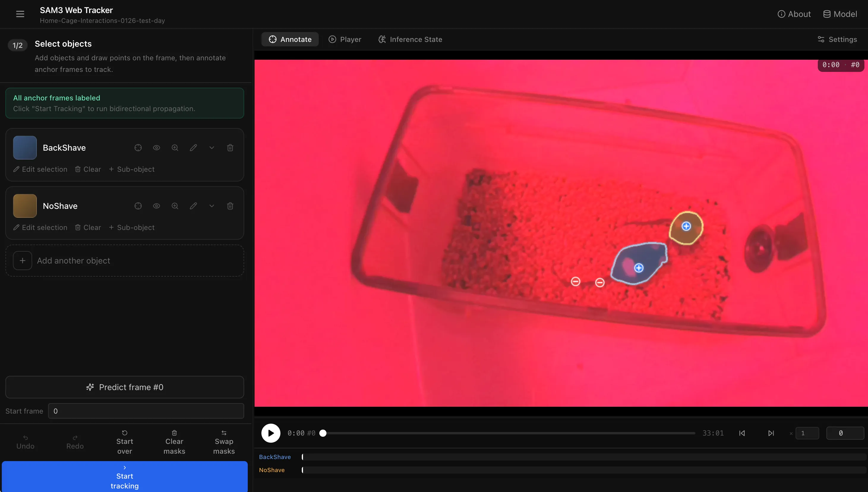Click BackShave crosshair target icon

(x=138, y=148)
